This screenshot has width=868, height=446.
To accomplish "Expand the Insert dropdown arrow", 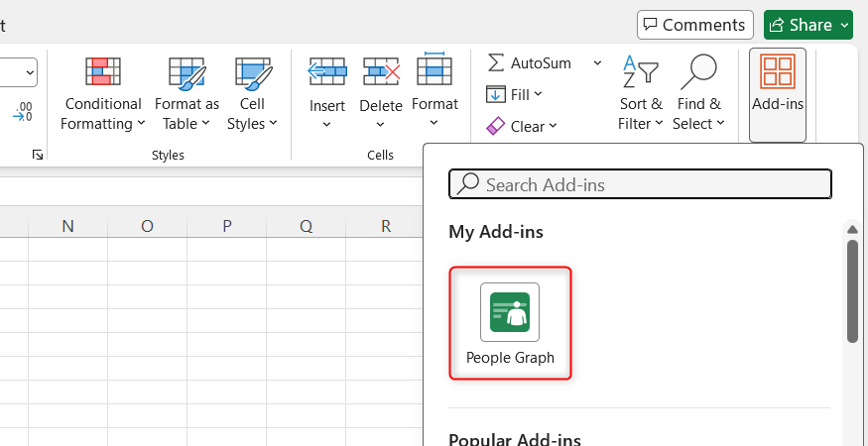I will 326,125.
